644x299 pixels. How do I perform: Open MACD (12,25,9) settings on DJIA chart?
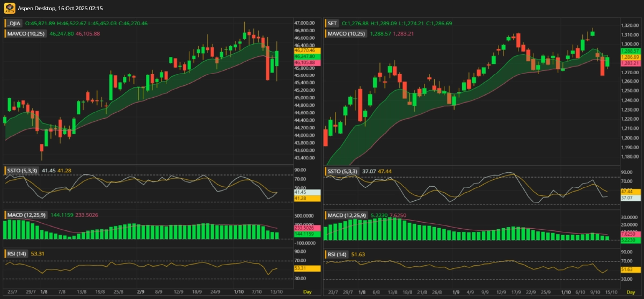(26, 215)
